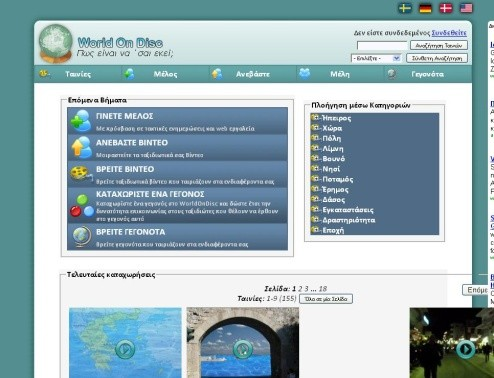The height and width of the screenshot is (378, 494).
Task: Click the colored balls icon of ΚΑΤΑΧΩΡΙΣΤΕ ΕΝΑ ΓΕΓΟΝΟΣ
Action: [82, 206]
